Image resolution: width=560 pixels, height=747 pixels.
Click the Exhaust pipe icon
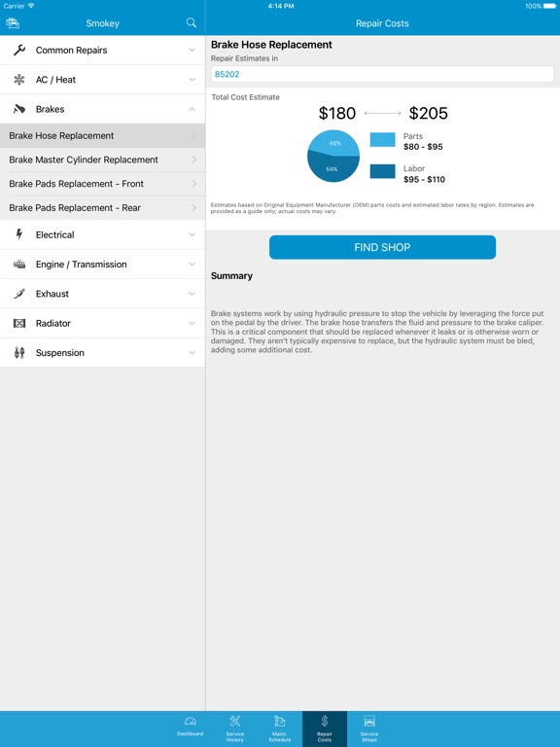19,294
